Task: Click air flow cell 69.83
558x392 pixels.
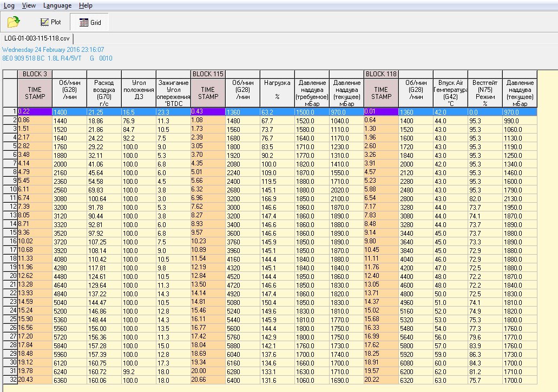Action: pyautogui.click(x=104, y=190)
